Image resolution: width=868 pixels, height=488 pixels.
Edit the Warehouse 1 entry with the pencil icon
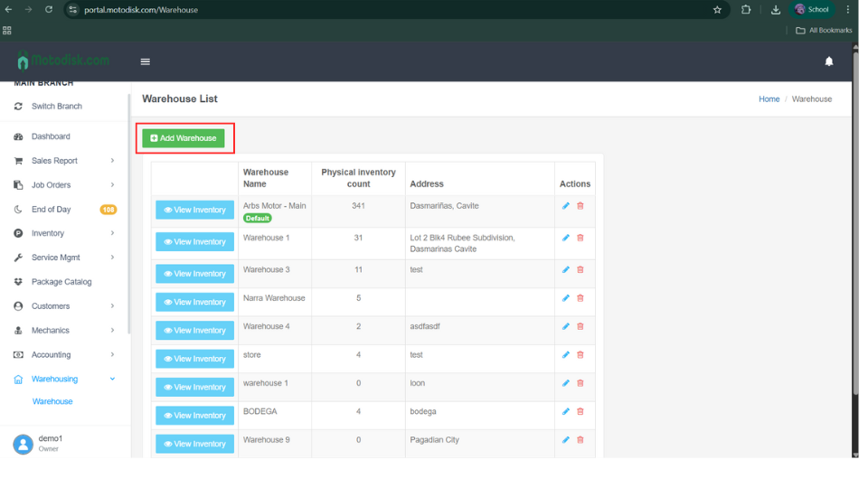(566, 238)
